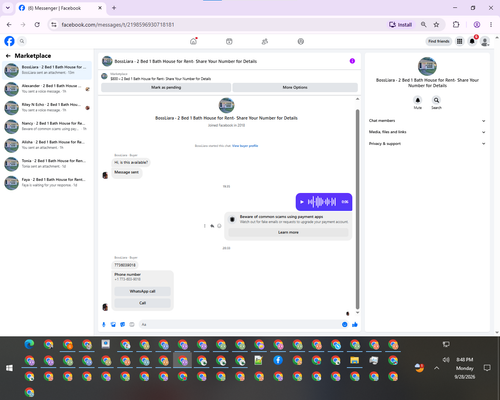500x400 pixels.
Task: Open more actions dots beside the scam warning
Action: (x=204, y=226)
